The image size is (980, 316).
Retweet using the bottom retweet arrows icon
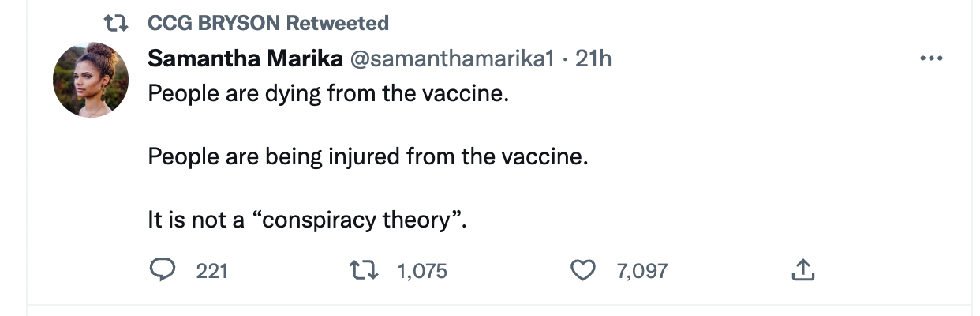coord(363,271)
